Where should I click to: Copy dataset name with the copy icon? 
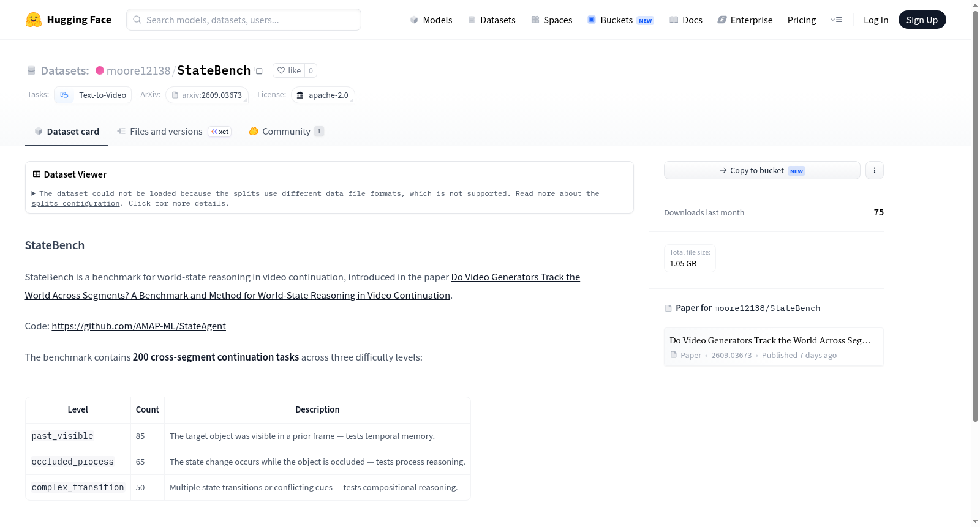(x=259, y=70)
